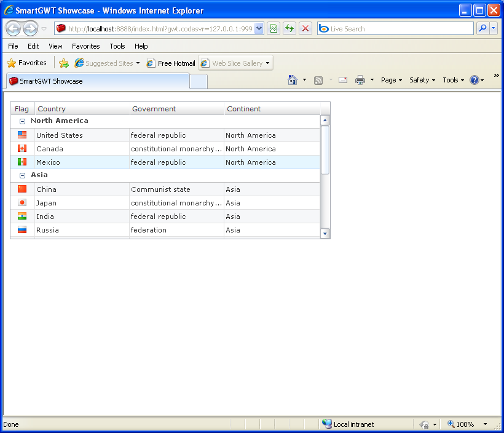Click the Mexico flag icon
504x433 pixels.
22,162
